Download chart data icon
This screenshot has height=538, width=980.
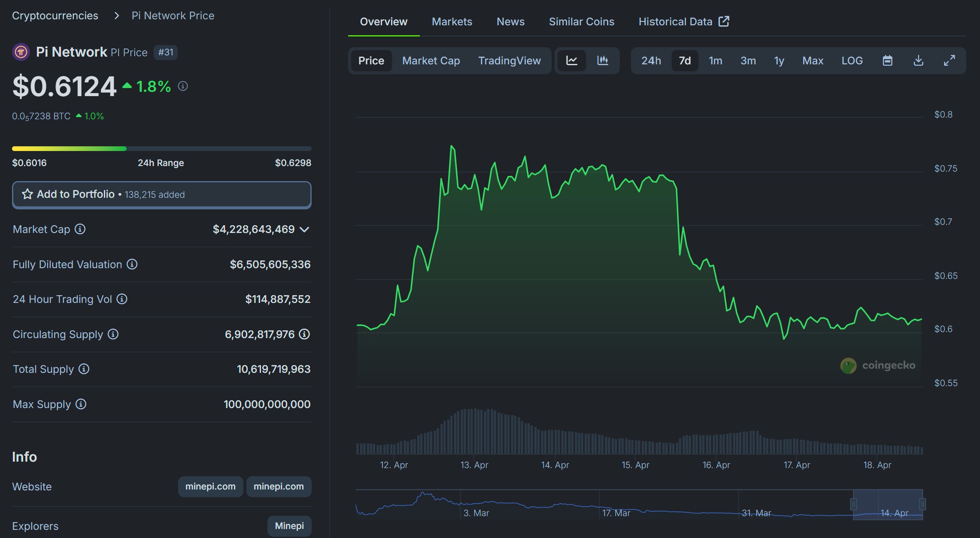click(919, 60)
